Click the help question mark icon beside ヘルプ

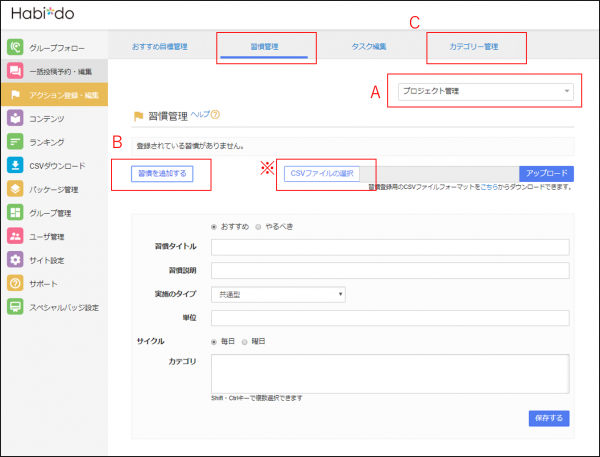[x=215, y=114]
